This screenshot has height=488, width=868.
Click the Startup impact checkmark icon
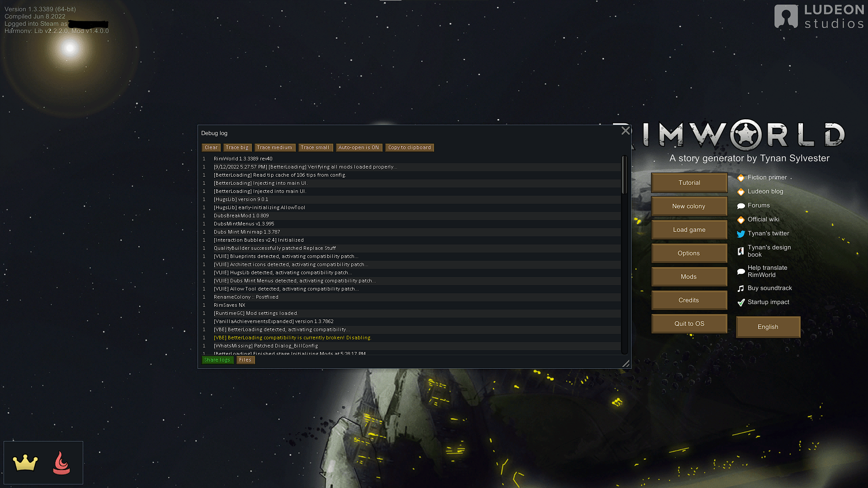click(741, 303)
